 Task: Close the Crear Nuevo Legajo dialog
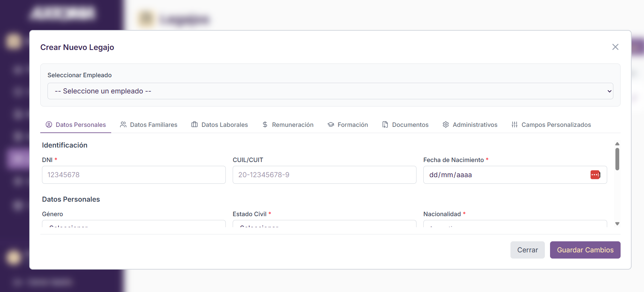pos(615,47)
